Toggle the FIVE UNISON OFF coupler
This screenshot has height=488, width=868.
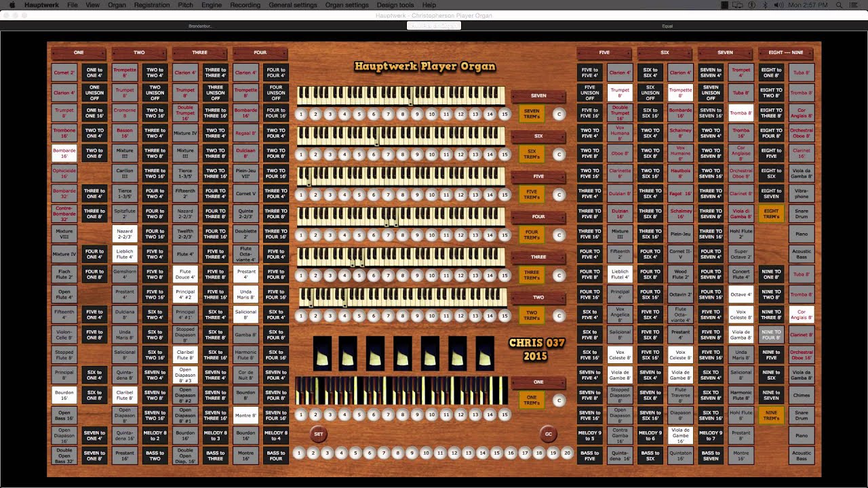(x=590, y=92)
